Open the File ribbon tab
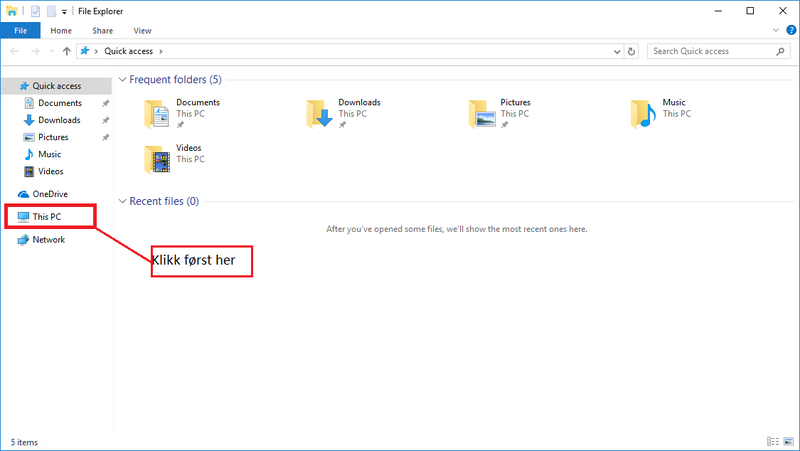Viewport: 800px width, 451px height. click(20, 31)
